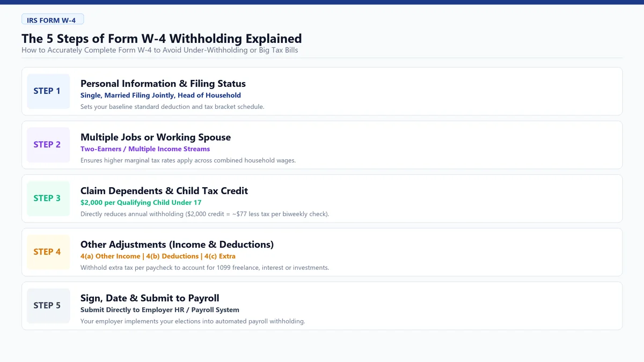
Task: Click 'Sign, Date & Submit to Payroll' heading
Action: point(150,298)
